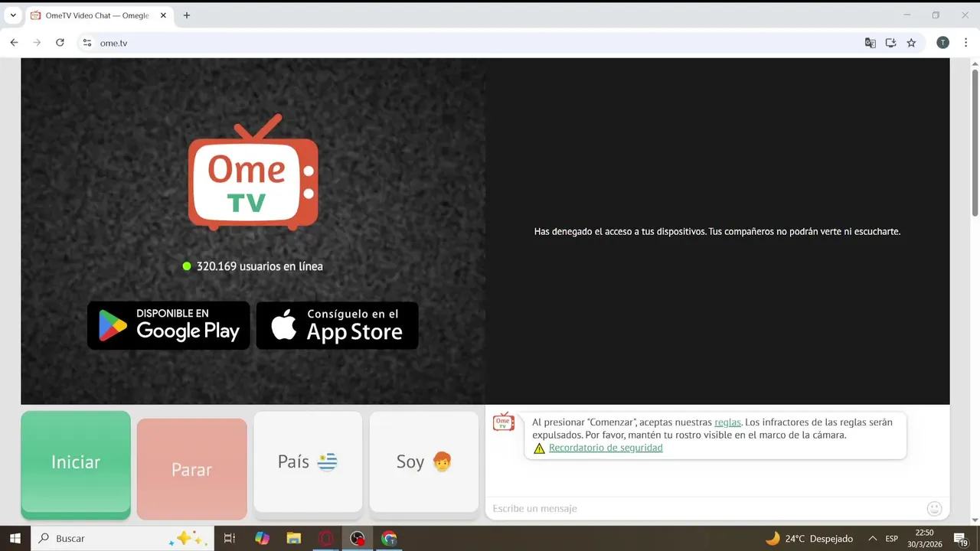Click the yellow warning triangle icon
The height and width of the screenshot is (551, 980).
click(x=540, y=448)
